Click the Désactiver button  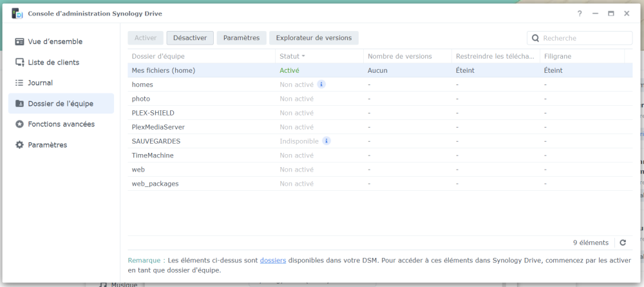(190, 38)
